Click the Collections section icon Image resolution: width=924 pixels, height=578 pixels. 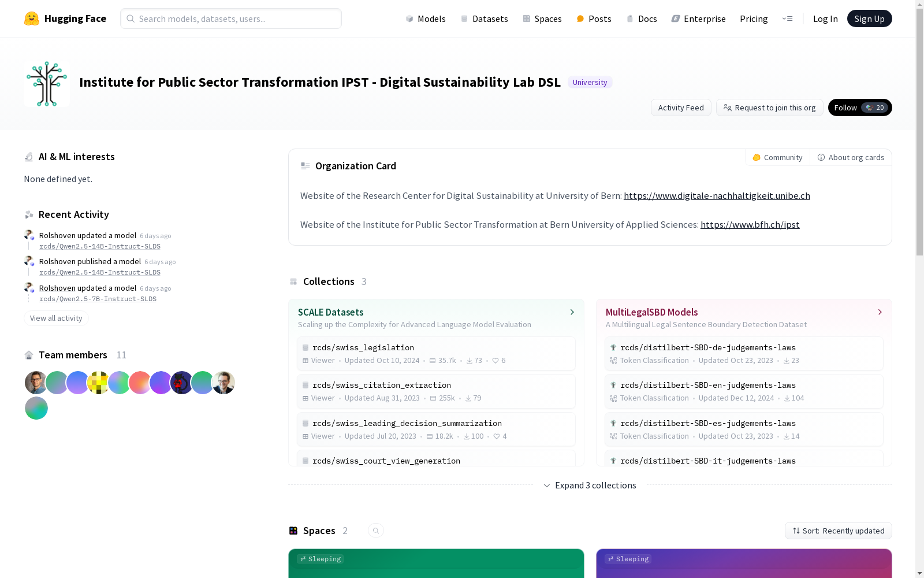pos(293,281)
